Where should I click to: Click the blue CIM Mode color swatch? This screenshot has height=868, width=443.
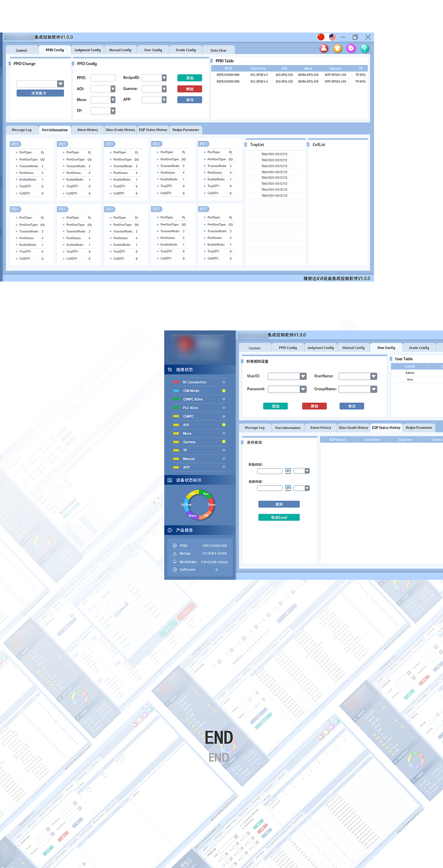tap(176, 391)
